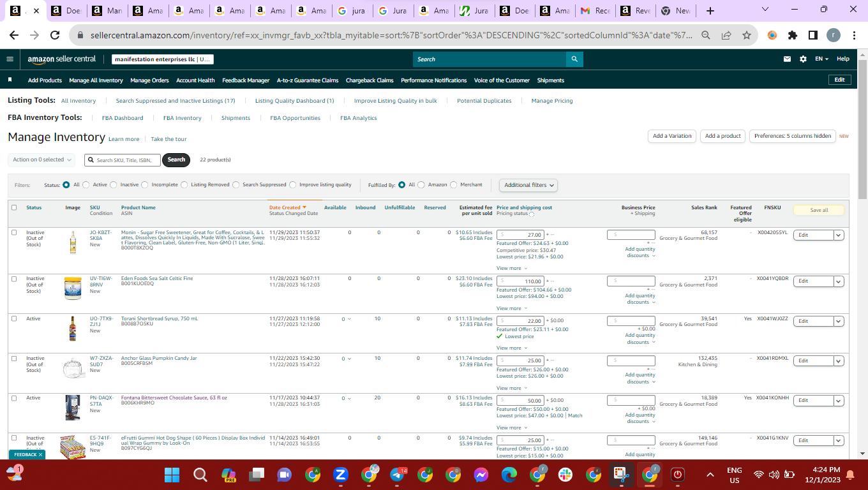The width and height of the screenshot is (868, 490).
Task: Toggle the browser side panel icon
Action: click(x=813, y=36)
